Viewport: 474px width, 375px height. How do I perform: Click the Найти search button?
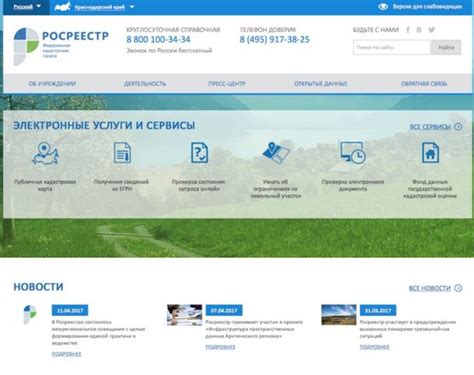pyautogui.click(x=446, y=47)
